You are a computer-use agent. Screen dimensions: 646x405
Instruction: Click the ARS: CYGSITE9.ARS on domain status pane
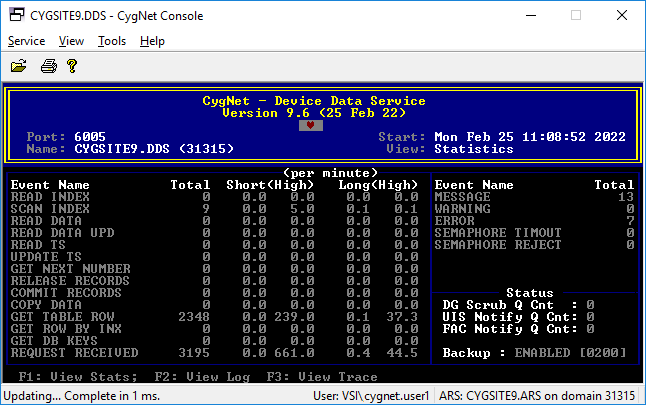[537, 396]
